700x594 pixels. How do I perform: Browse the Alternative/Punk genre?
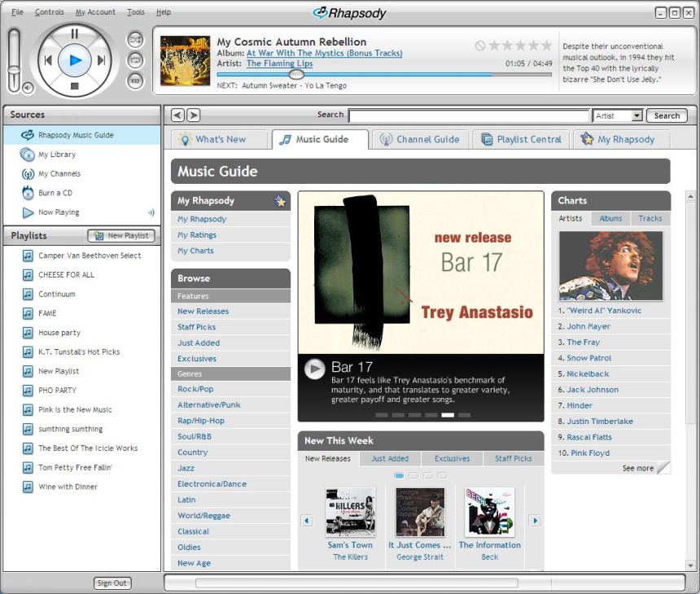(209, 404)
